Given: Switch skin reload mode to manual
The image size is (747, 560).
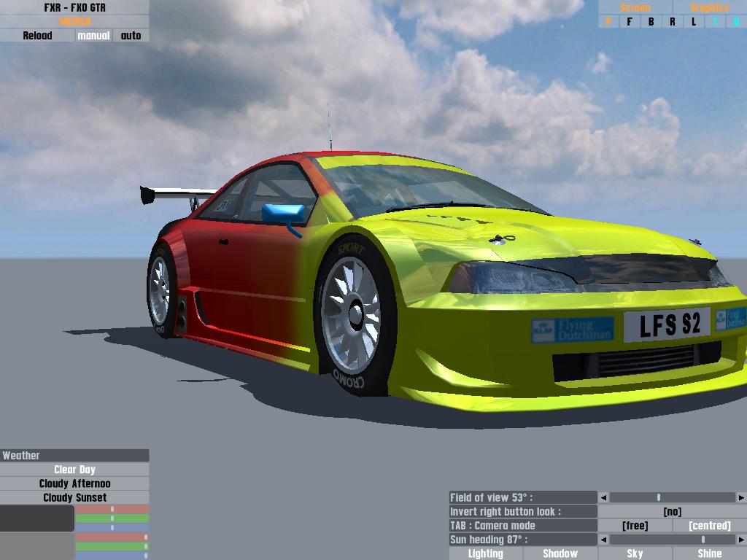Looking at the screenshot, I should tap(93, 36).
